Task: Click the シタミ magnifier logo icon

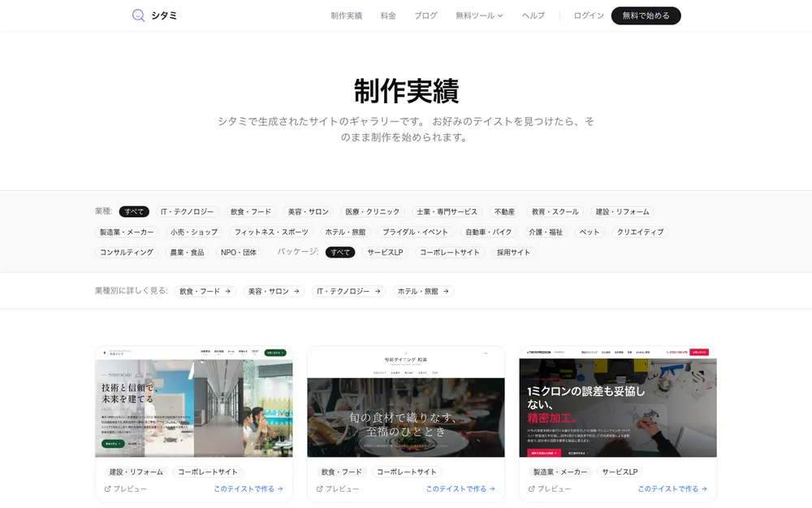Action: (x=138, y=15)
